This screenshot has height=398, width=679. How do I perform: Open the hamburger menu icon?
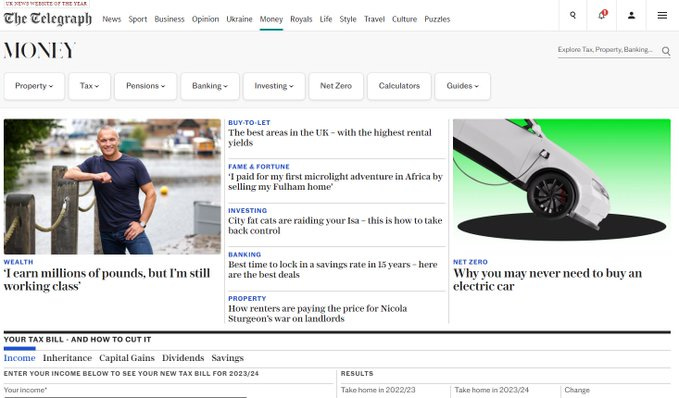(662, 16)
